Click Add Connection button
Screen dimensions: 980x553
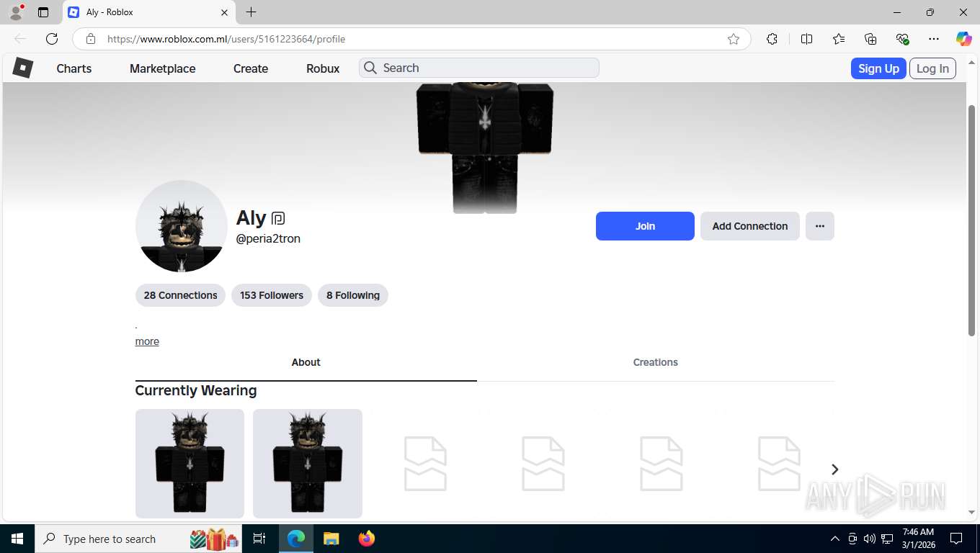coord(750,226)
